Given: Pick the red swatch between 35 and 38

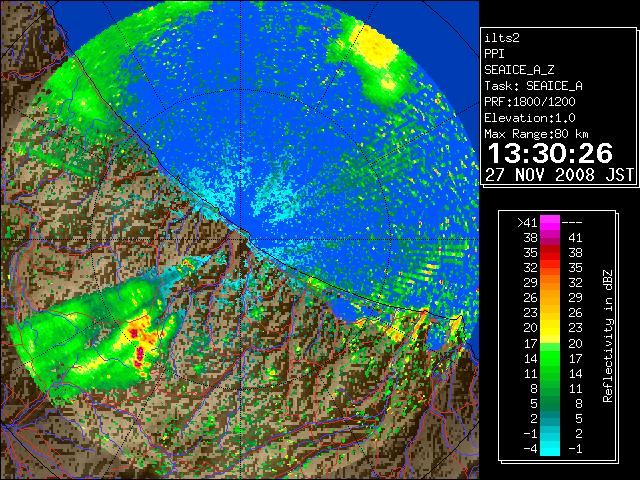Looking at the screenshot, I should point(550,253).
